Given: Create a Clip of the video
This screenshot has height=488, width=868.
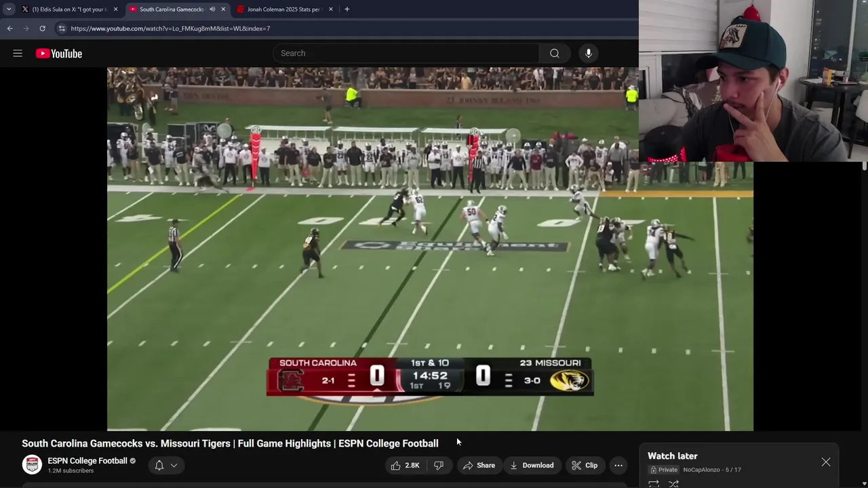Looking at the screenshot, I should (585, 466).
